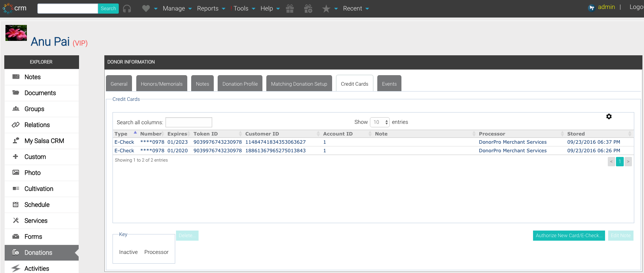The width and height of the screenshot is (644, 273).
Task: Click the Schedule calendar icon
Action: click(x=16, y=204)
